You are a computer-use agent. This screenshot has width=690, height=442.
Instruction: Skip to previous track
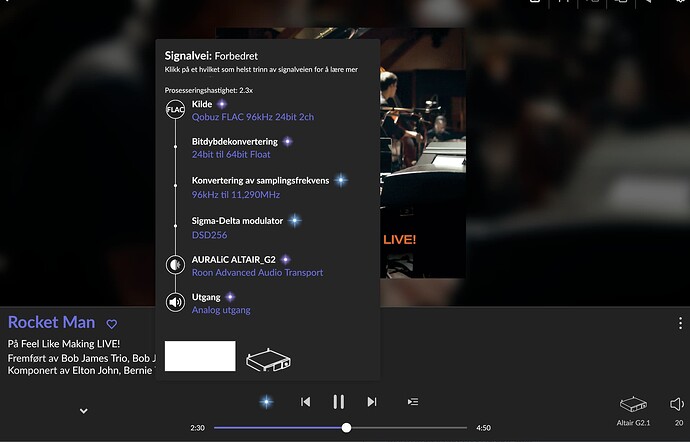tap(305, 401)
